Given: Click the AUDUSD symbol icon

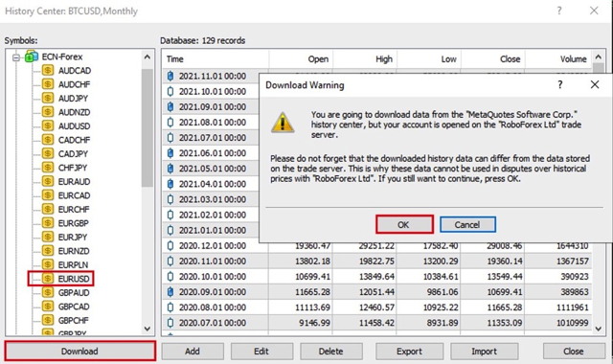Looking at the screenshot, I should pyautogui.click(x=48, y=125).
